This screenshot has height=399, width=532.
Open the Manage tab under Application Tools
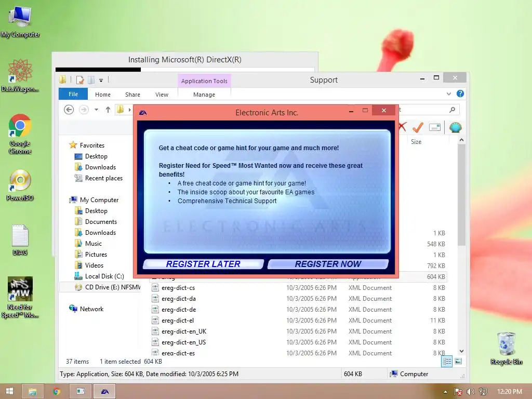point(204,95)
